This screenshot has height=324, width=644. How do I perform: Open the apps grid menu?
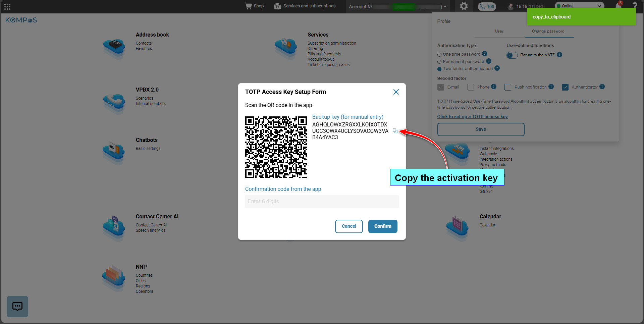coord(7,6)
